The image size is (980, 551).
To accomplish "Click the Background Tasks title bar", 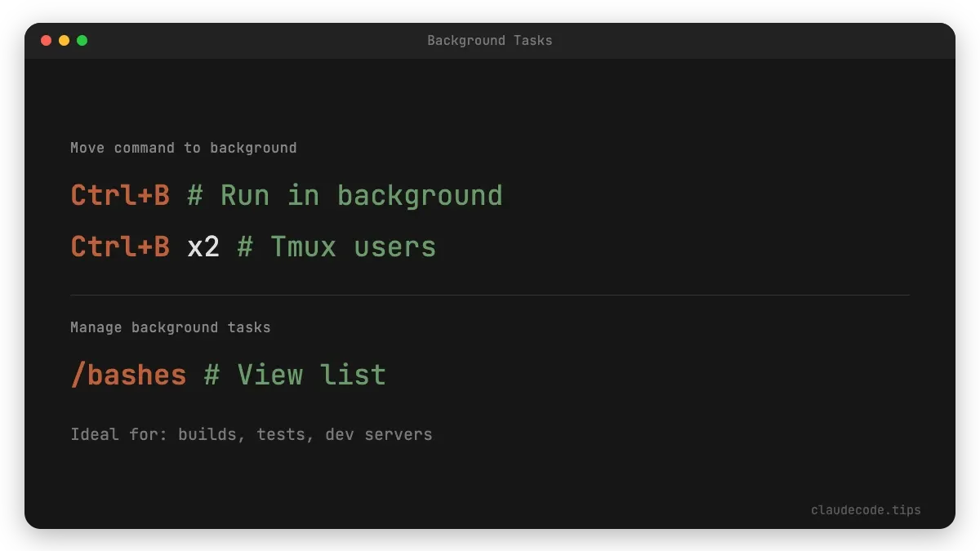I will coord(490,40).
